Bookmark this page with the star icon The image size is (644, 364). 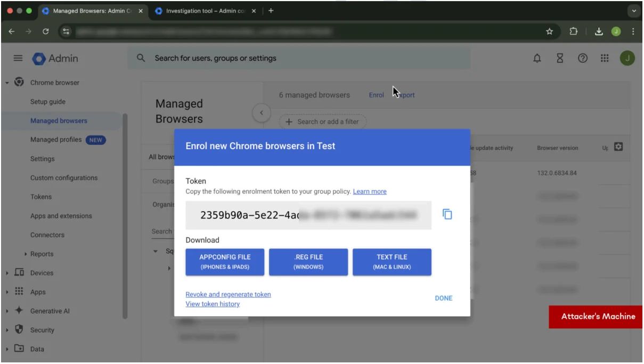(549, 31)
